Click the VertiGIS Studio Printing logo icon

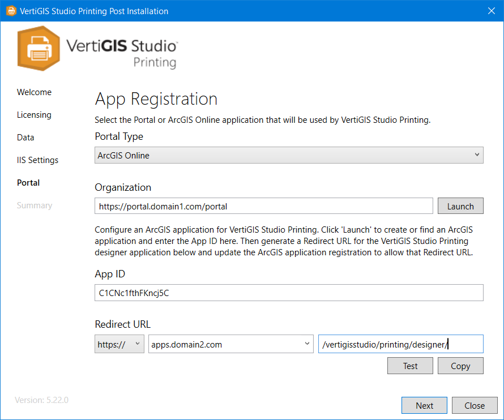click(39, 49)
